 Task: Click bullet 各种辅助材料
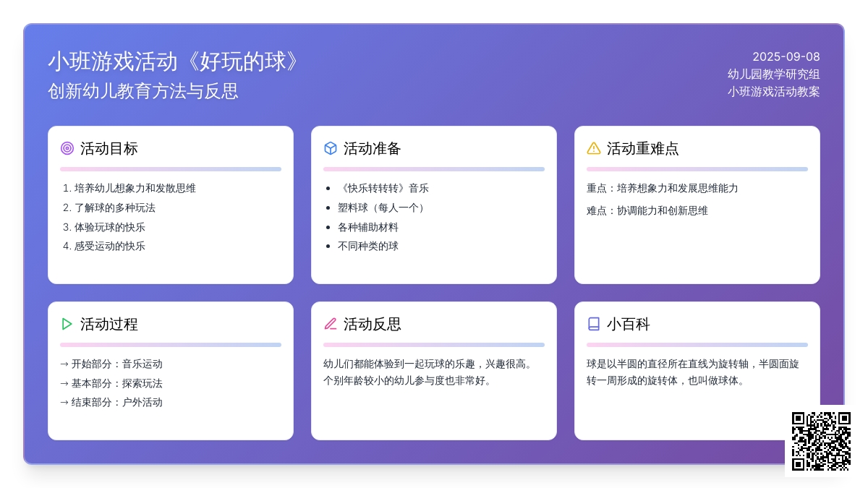368,227
